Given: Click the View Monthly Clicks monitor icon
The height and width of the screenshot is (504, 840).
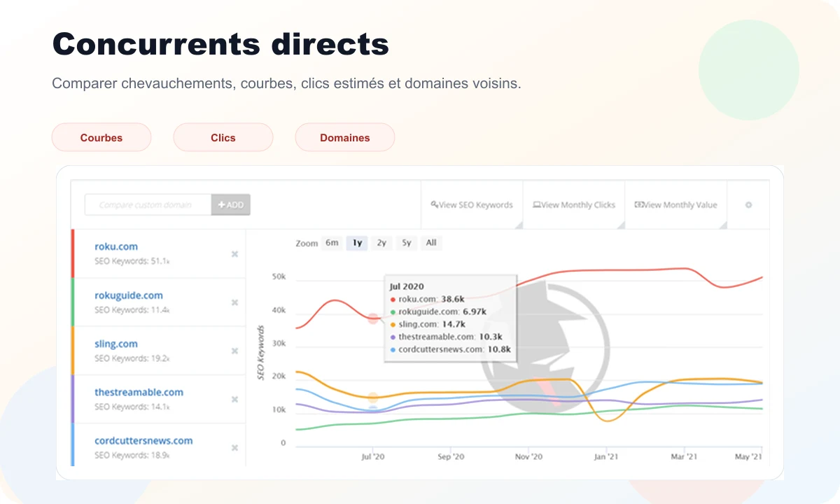Looking at the screenshot, I should pos(536,204).
